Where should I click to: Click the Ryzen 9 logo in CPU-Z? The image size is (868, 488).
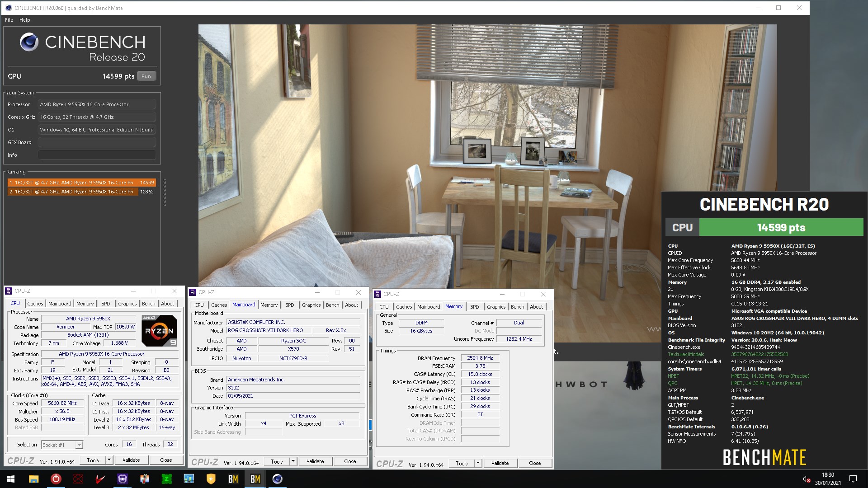159,331
